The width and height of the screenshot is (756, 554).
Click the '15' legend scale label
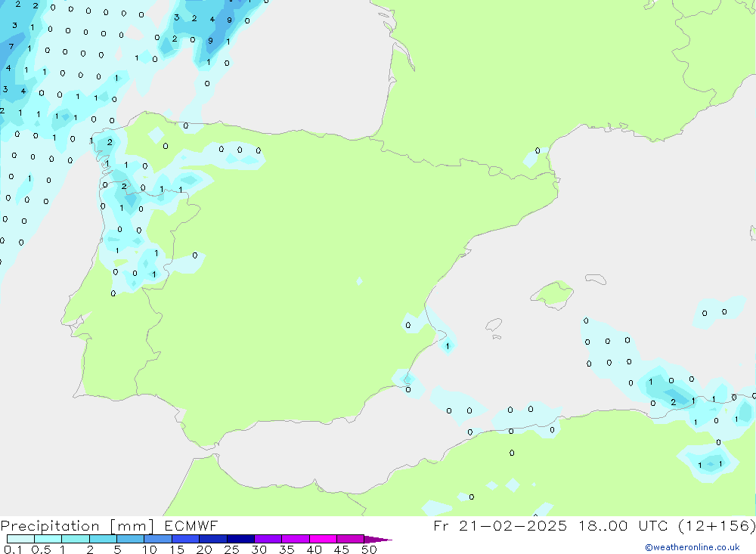click(177, 549)
